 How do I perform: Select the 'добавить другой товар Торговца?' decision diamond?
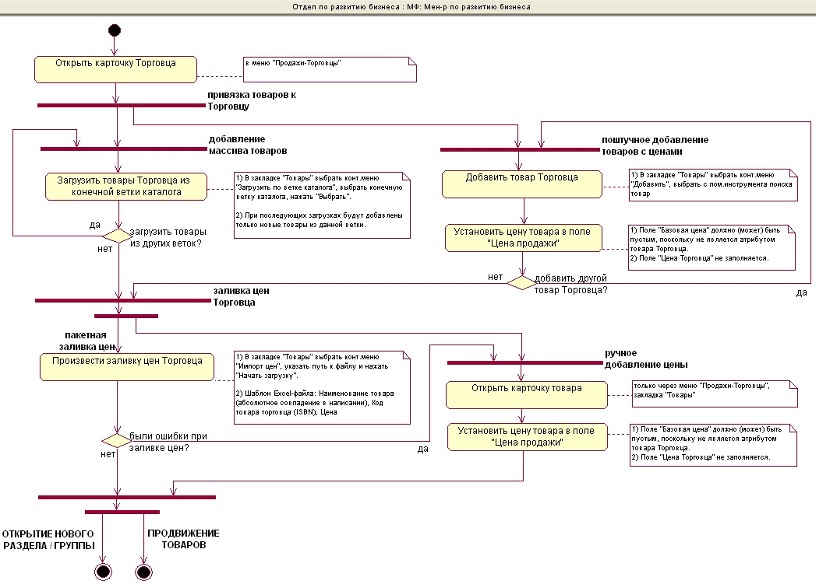pos(520,283)
